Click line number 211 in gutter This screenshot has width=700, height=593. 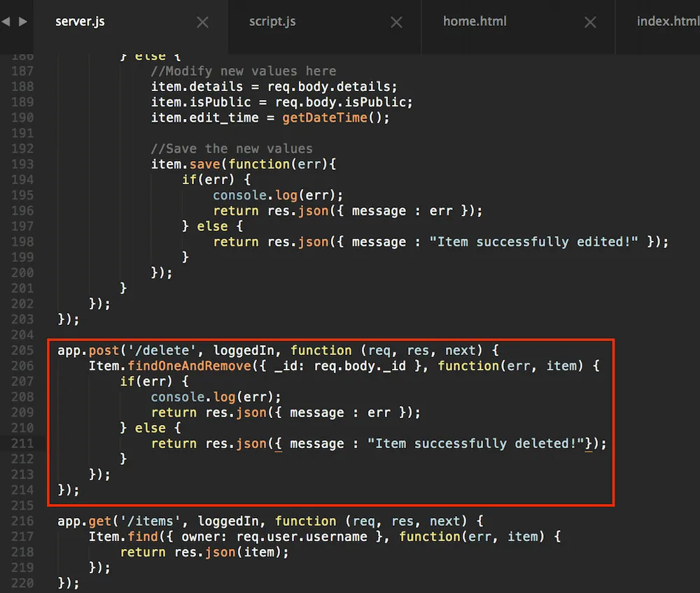22,443
